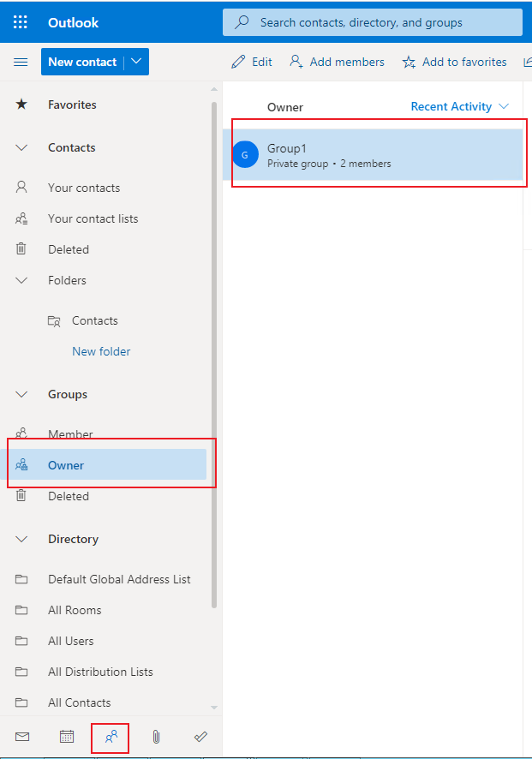Screen dimensions: 532x759
Task: Click the sidebar scroll up arrow
Action: coord(214,90)
